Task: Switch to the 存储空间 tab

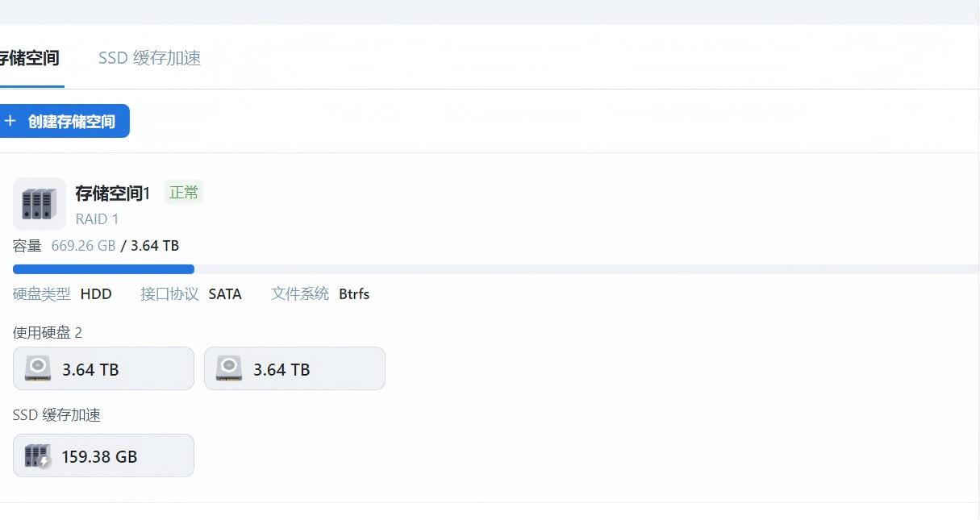Action: [x=29, y=58]
